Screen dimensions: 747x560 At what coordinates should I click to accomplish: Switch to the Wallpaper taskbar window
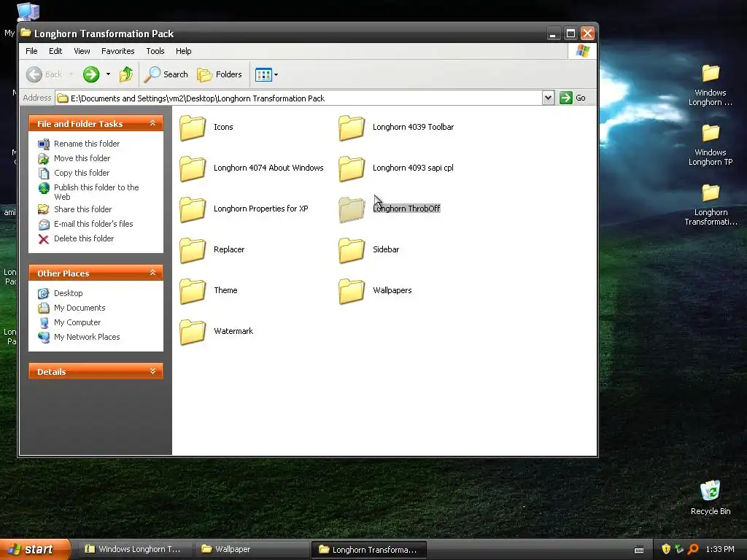[251, 550]
